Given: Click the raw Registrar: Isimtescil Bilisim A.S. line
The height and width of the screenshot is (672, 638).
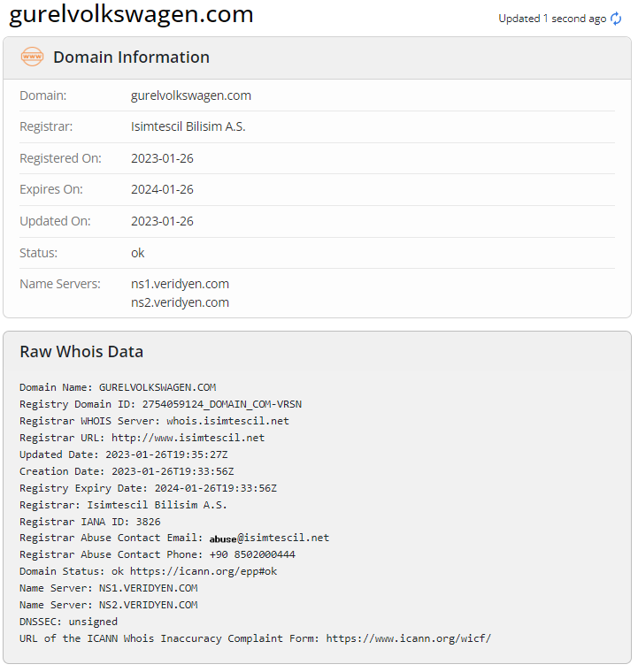Looking at the screenshot, I should [x=123, y=505].
